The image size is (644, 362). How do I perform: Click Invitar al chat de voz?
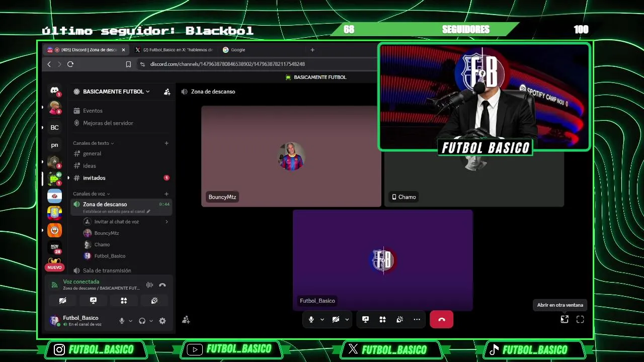(x=126, y=222)
